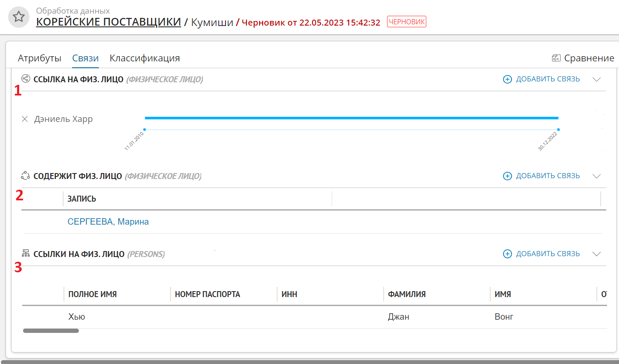Image resolution: width=619 pixels, height=364 pixels.
Task: Click plus icon in ССЫЛКА НА ФИЗ. ЛИЦО header
Action: click(x=507, y=79)
